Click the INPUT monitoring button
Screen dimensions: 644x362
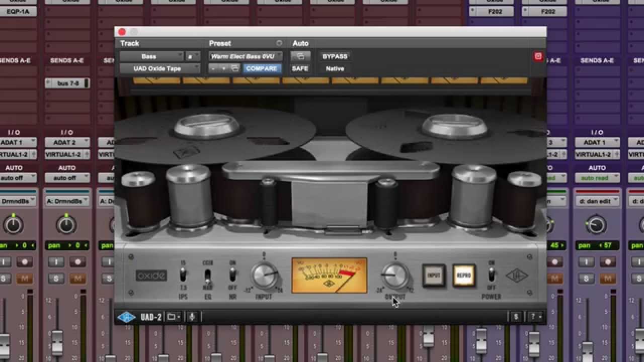coord(433,276)
